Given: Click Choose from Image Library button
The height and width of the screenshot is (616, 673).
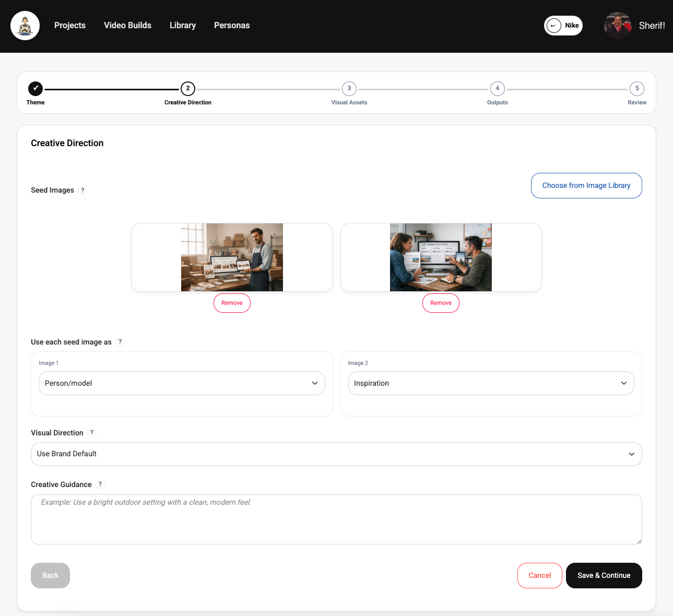Looking at the screenshot, I should (x=586, y=185).
